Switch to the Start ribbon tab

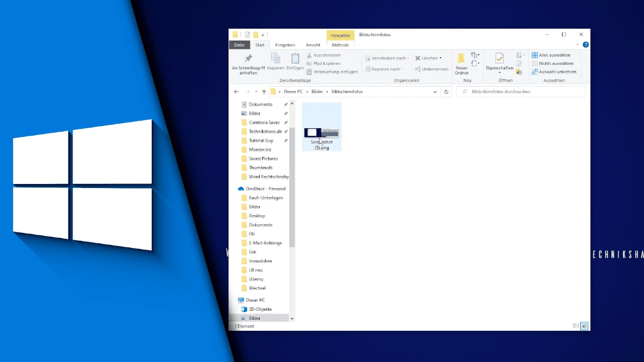click(x=260, y=45)
